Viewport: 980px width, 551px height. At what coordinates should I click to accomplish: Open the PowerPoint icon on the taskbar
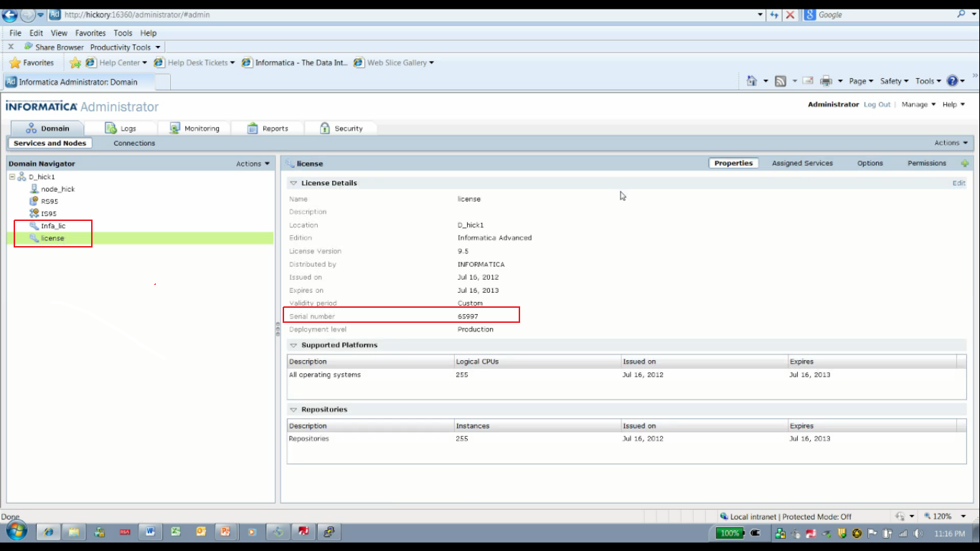225,532
